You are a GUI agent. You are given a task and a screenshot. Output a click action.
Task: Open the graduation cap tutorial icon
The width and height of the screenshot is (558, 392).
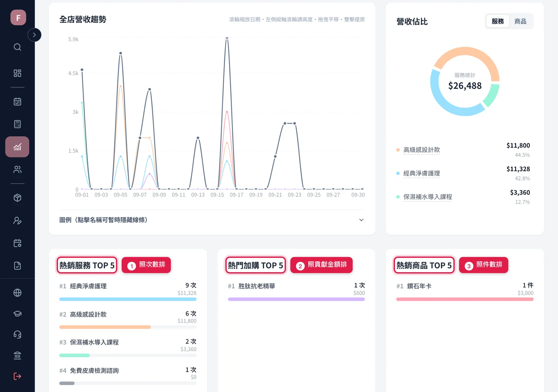pyautogui.click(x=17, y=314)
